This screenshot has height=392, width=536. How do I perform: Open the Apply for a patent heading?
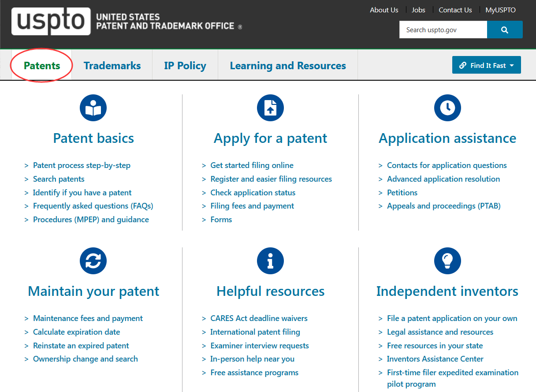click(270, 138)
